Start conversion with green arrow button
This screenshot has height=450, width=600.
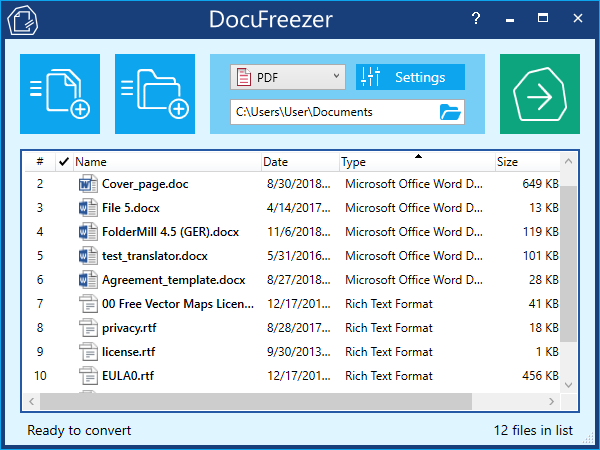(x=540, y=94)
